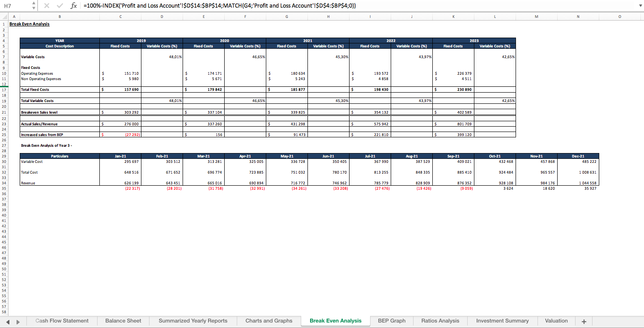Image resolution: width=644 pixels, height=328 pixels.
Task: Switch to BEP Graph tab
Action: [x=392, y=321]
